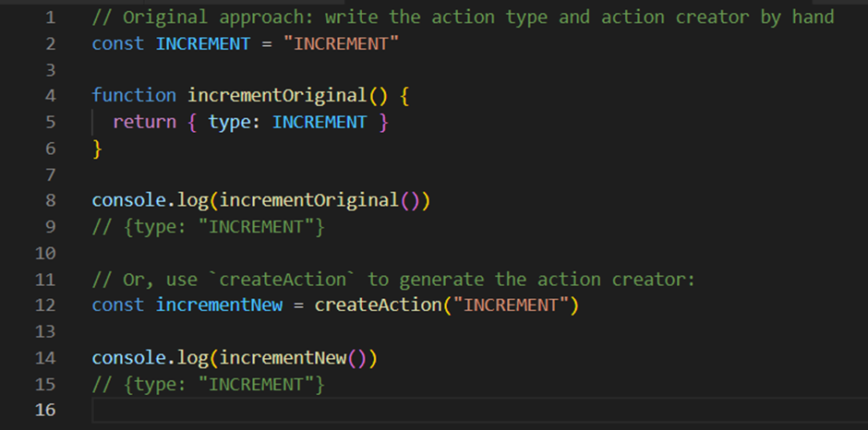Click the 'return' keyword on line 5
The width and height of the screenshot is (868, 430).
pyautogui.click(x=144, y=123)
